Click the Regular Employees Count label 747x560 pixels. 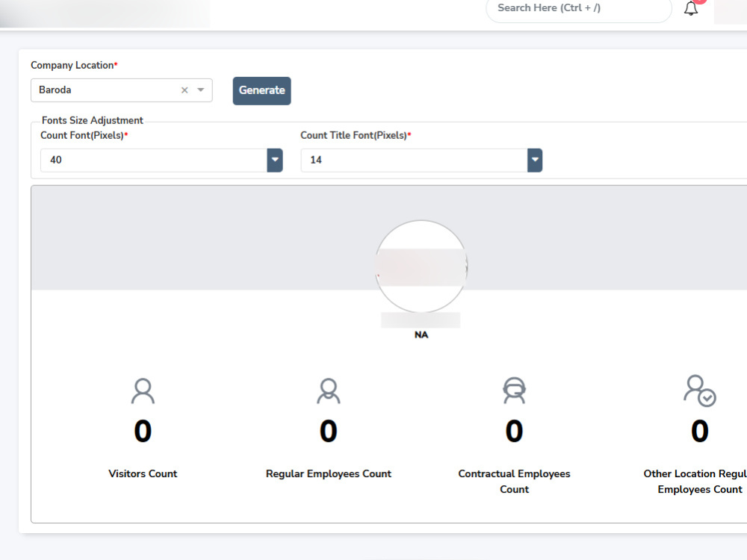(x=328, y=473)
